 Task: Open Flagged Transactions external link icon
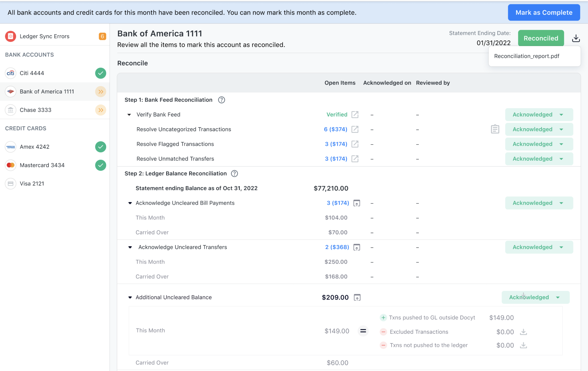355,144
